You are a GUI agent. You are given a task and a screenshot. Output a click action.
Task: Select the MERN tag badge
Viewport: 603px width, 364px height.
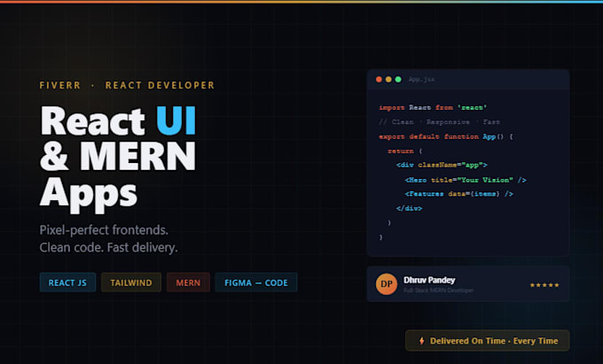pos(188,283)
